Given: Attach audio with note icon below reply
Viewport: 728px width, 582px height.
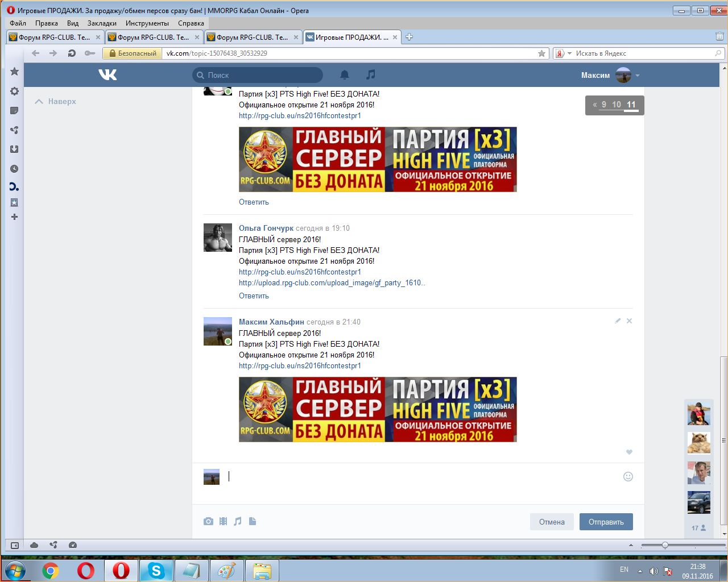Looking at the screenshot, I should click(238, 521).
